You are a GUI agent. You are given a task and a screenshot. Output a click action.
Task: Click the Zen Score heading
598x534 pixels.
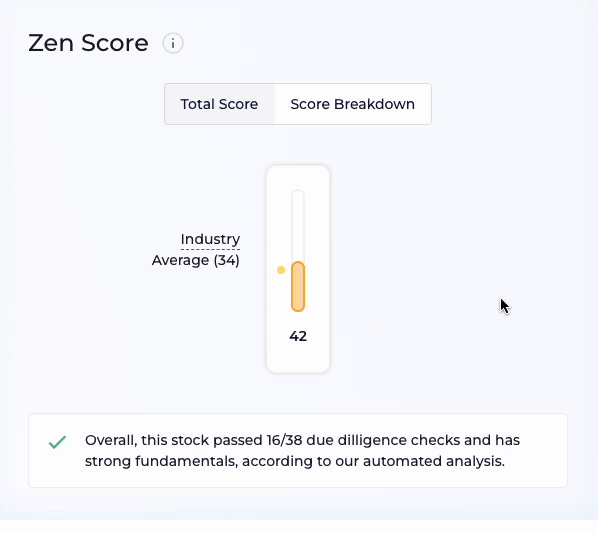88,43
